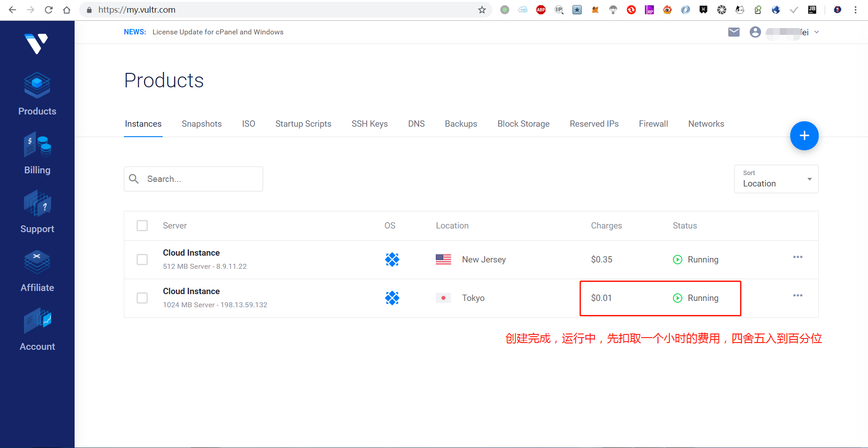
Task: Switch to the DNS tab
Action: [416, 124]
